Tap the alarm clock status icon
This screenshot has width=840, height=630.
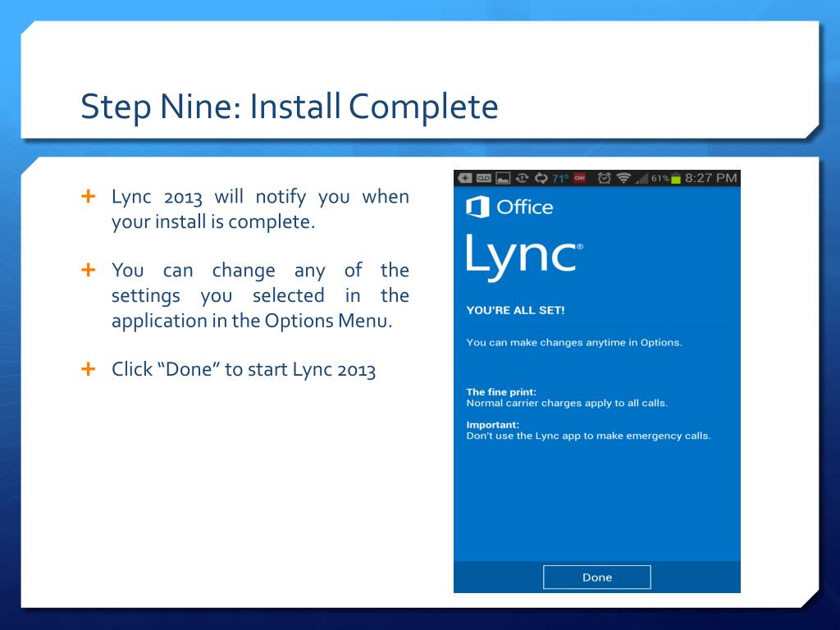point(605,178)
